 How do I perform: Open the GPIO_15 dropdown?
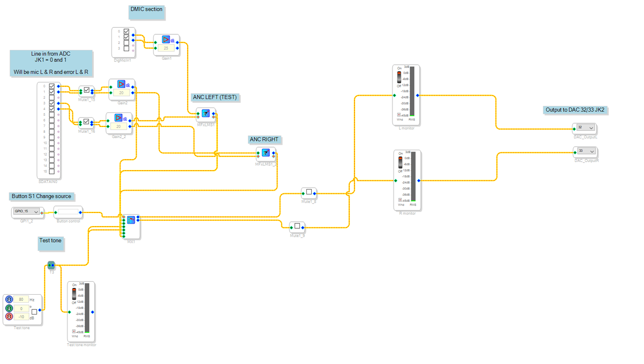(26, 212)
